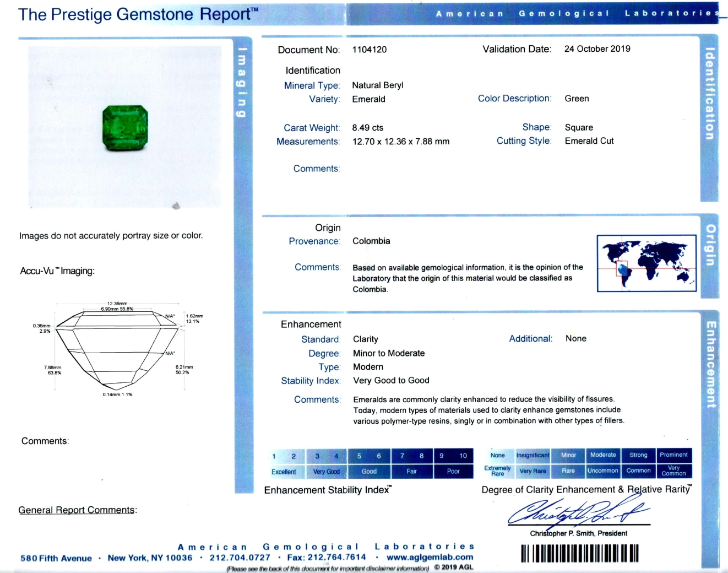Image resolution: width=728 pixels, height=573 pixels.
Task: Click the 'Very Good' scale cell
Action: pos(327,472)
